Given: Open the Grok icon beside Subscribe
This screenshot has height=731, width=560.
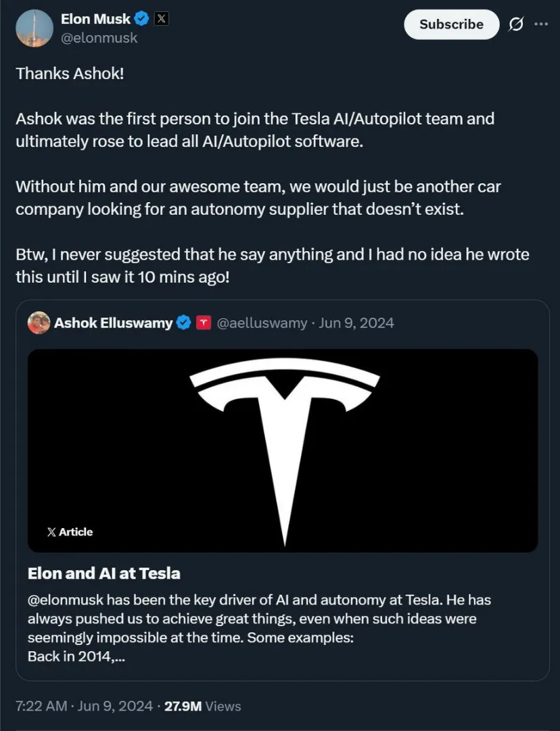Looking at the screenshot, I should click(x=515, y=24).
